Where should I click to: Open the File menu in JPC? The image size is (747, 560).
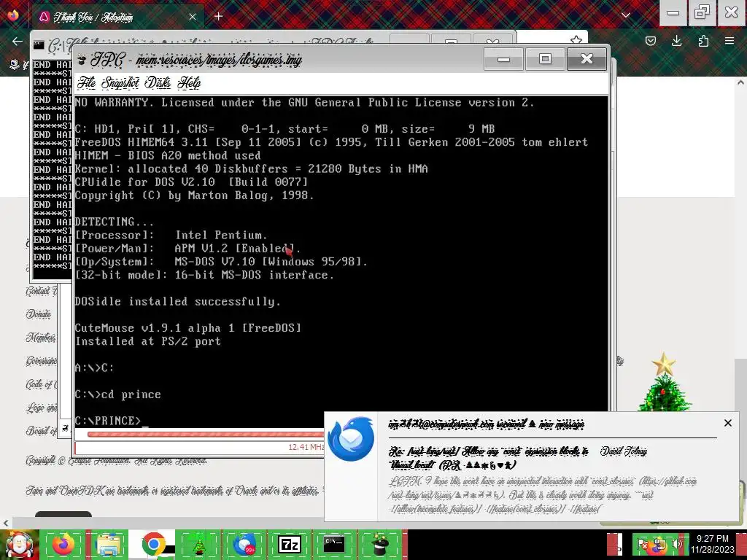(86, 83)
